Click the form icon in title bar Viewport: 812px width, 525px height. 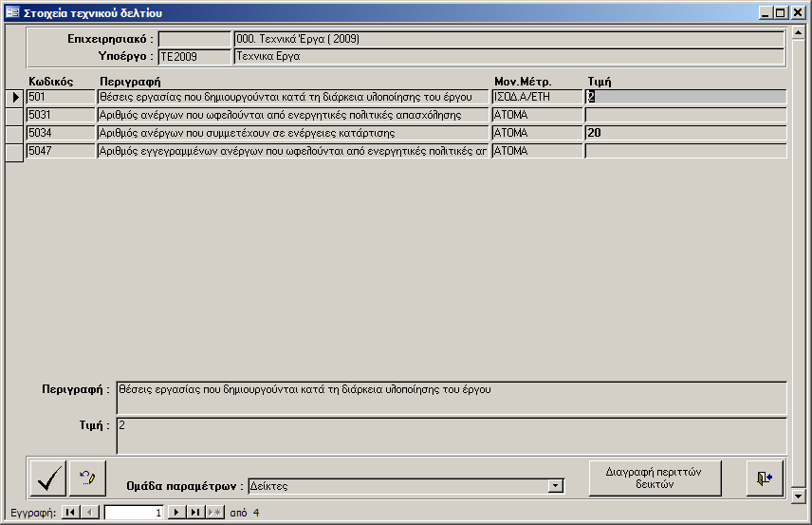(x=12, y=12)
